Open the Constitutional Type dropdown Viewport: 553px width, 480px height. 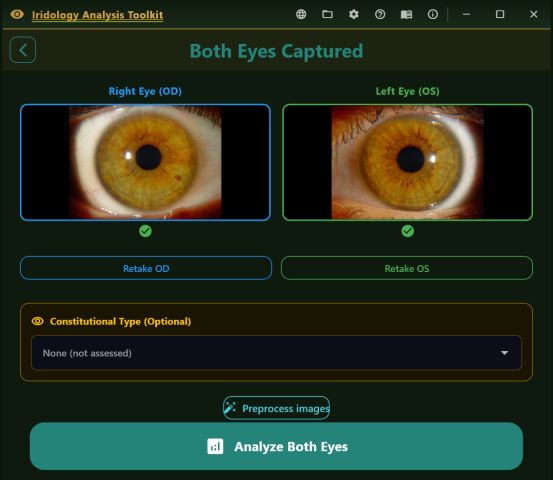[276, 353]
